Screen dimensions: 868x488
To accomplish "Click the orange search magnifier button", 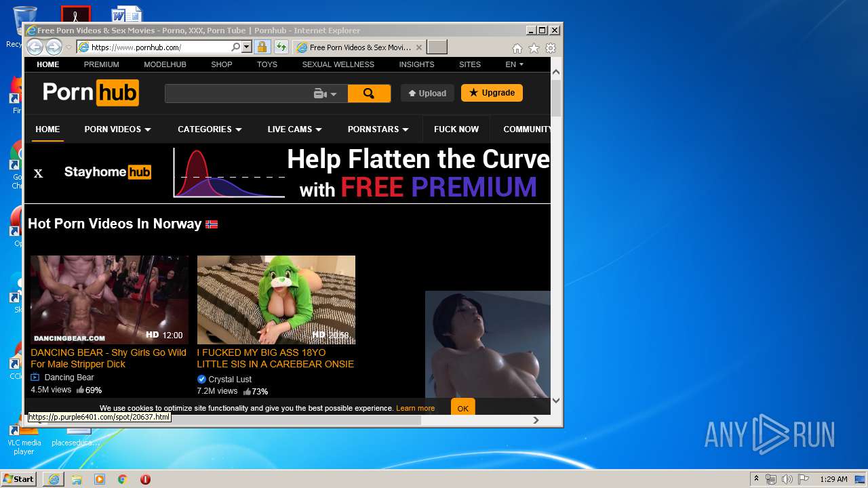I will point(369,94).
